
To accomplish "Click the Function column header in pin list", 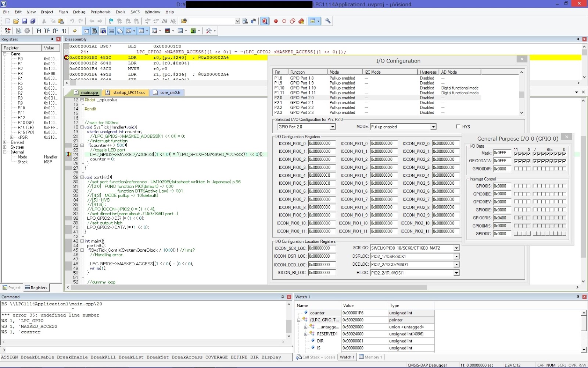I will [x=308, y=72].
